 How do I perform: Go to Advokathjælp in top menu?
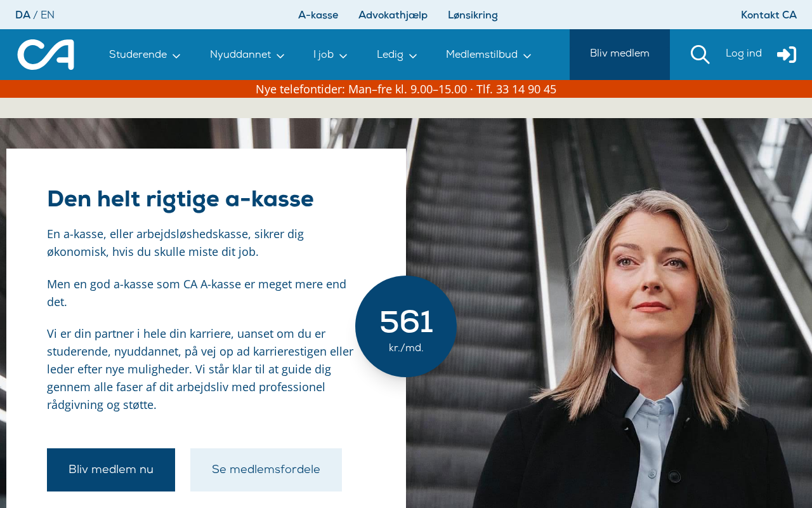coord(393,15)
